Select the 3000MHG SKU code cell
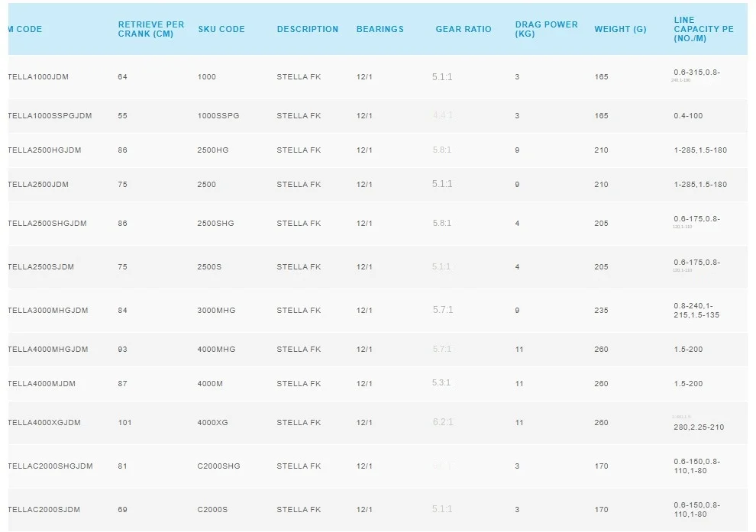 [x=216, y=311]
